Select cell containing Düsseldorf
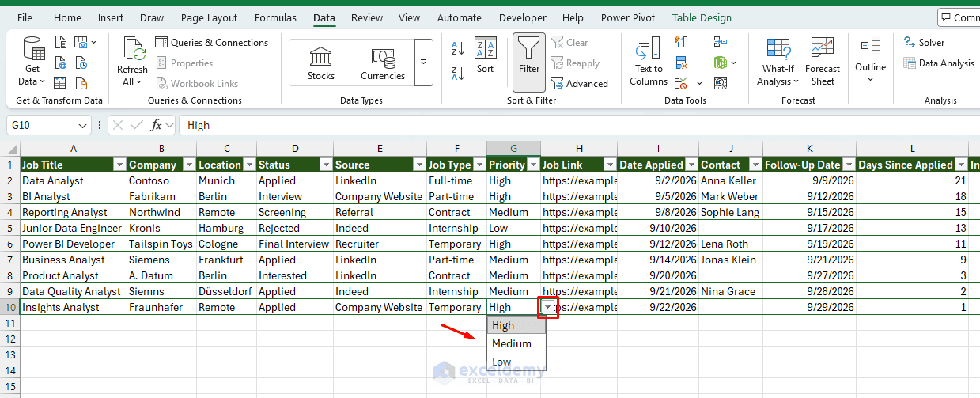This screenshot has height=398, width=980. [227, 291]
